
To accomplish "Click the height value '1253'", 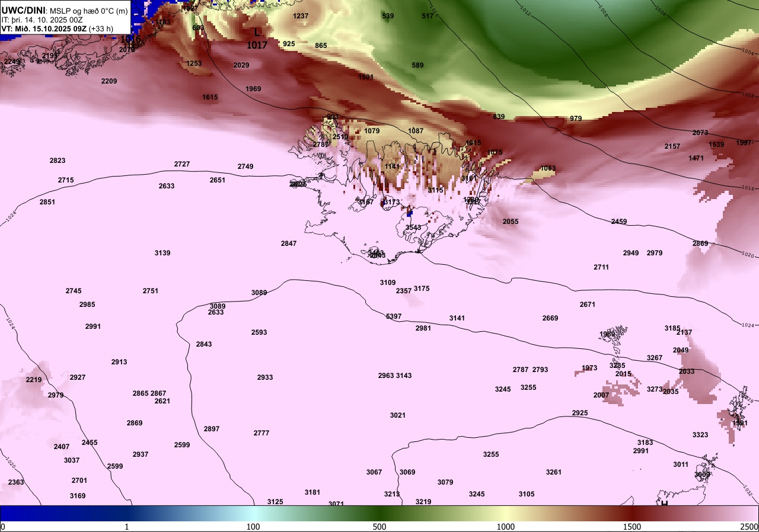I will click(194, 63).
